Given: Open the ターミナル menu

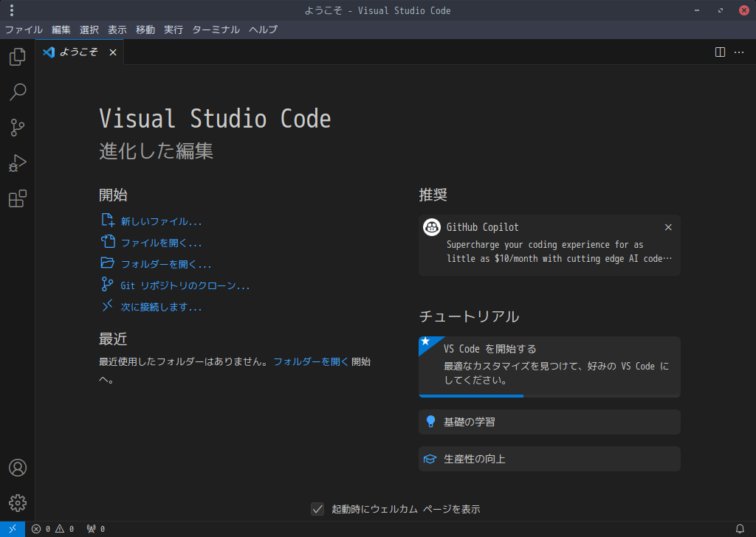Looking at the screenshot, I should coord(216,30).
